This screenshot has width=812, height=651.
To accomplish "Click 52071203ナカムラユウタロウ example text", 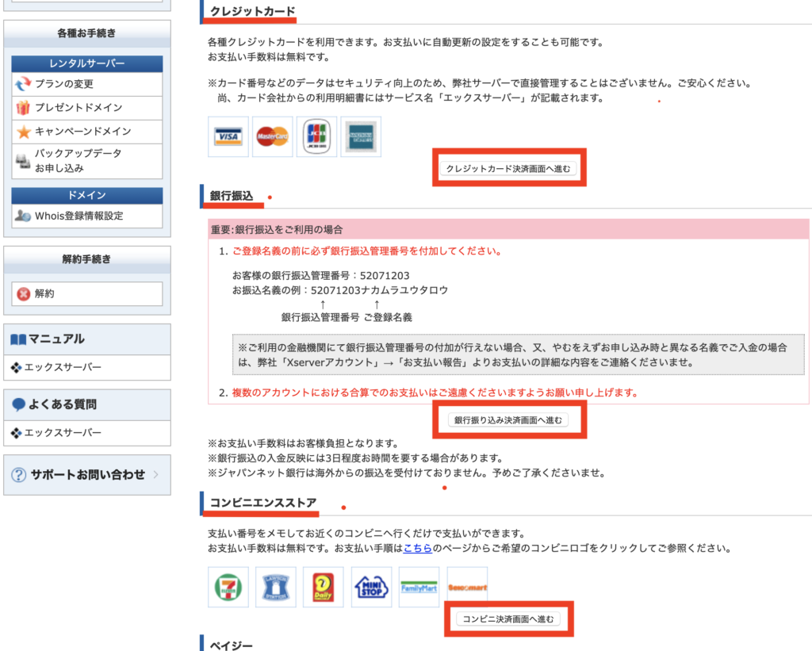I will 379,290.
